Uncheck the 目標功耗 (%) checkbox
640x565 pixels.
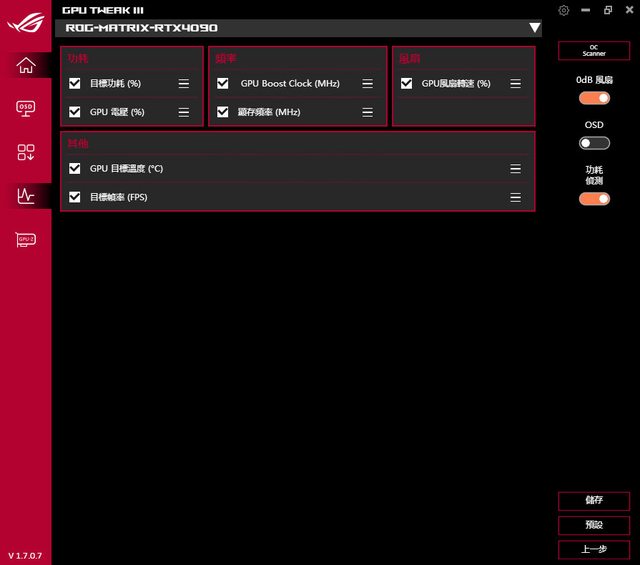tap(75, 84)
